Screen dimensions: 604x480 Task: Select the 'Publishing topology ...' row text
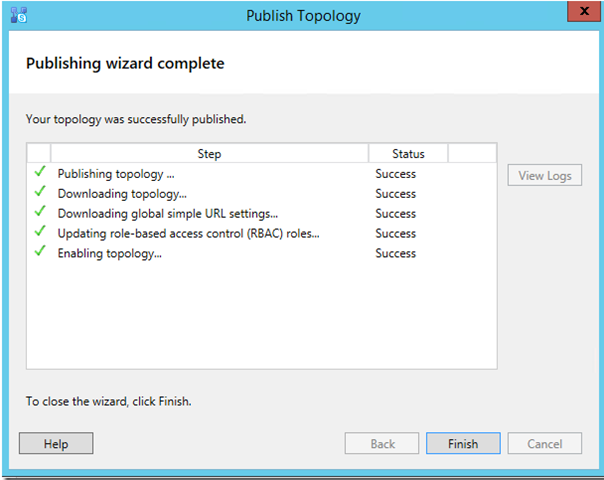pyautogui.click(x=116, y=174)
